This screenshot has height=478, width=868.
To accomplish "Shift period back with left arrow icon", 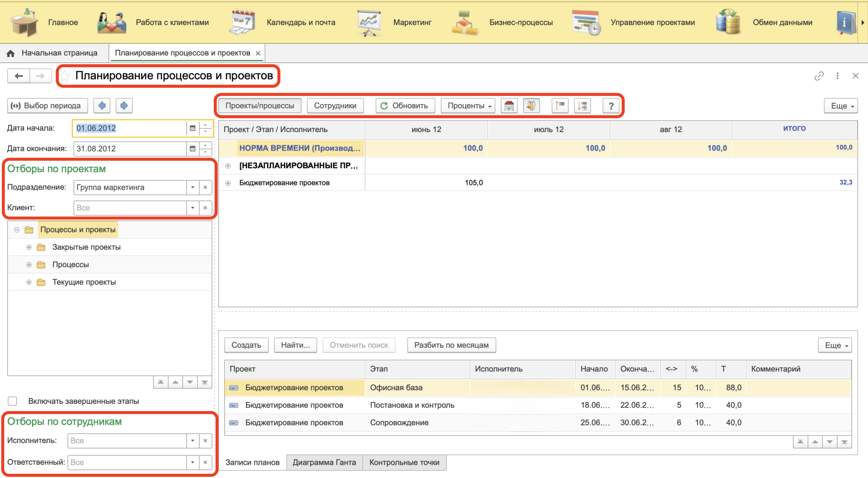I will (x=102, y=106).
